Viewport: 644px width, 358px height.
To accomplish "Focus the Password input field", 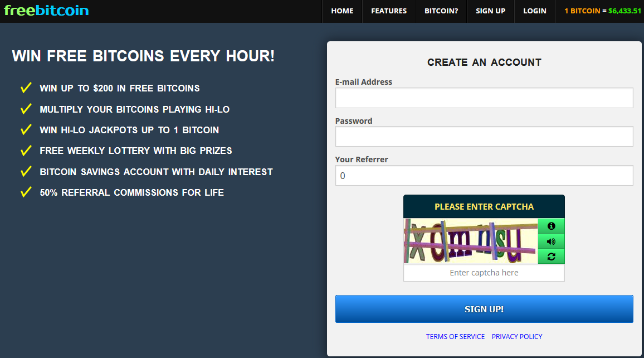I will click(x=484, y=137).
